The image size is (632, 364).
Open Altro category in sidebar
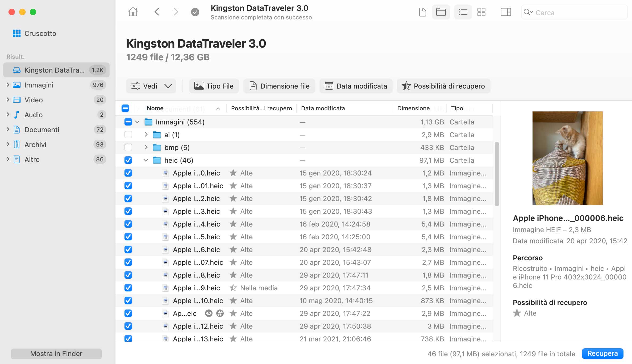click(56, 159)
